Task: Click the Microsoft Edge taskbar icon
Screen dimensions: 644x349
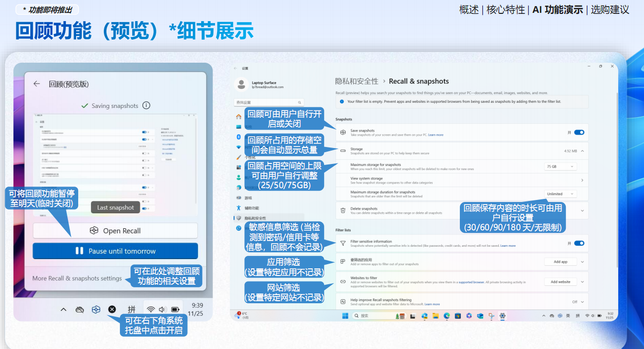Action: 446,316
